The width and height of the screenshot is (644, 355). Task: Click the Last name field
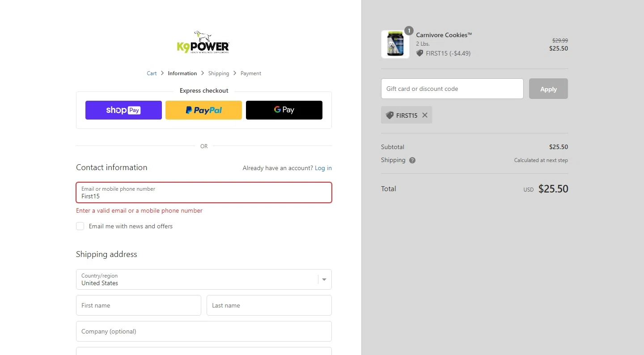(269, 305)
